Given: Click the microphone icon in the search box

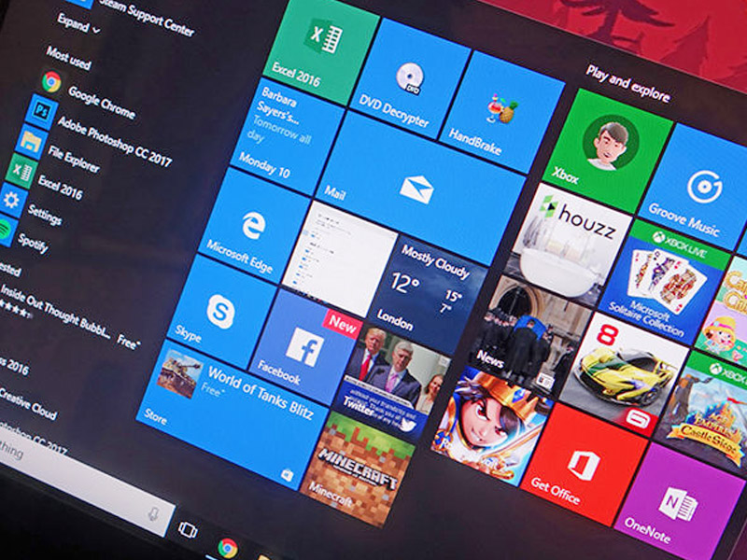Looking at the screenshot, I should [x=153, y=513].
